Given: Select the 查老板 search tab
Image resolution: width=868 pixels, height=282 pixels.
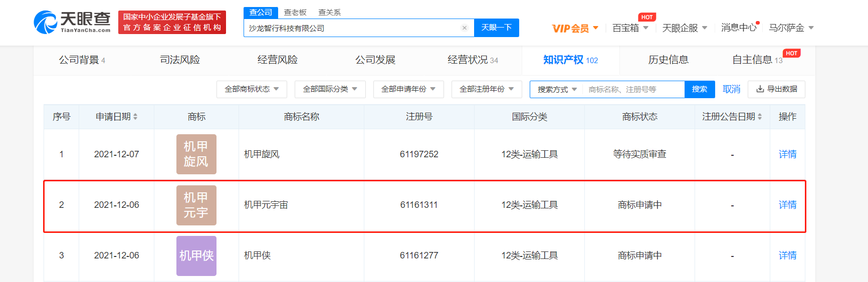Looking at the screenshot, I should (295, 13).
